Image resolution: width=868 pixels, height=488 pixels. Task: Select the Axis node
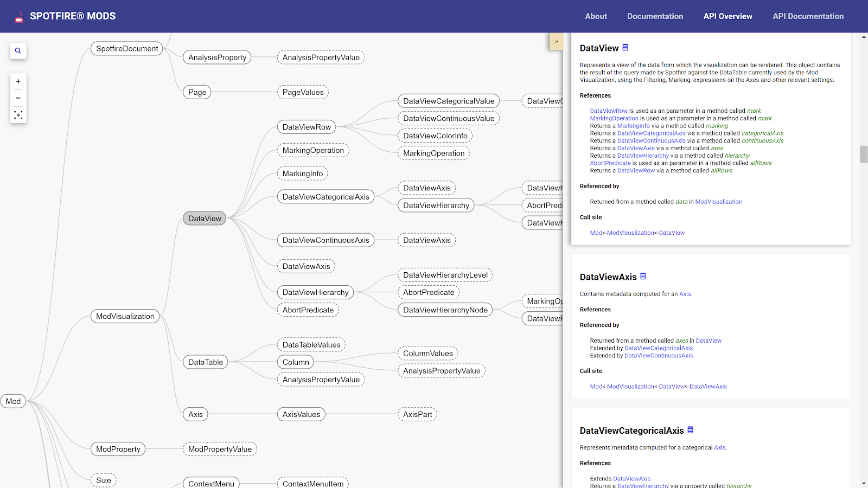(195, 414)
